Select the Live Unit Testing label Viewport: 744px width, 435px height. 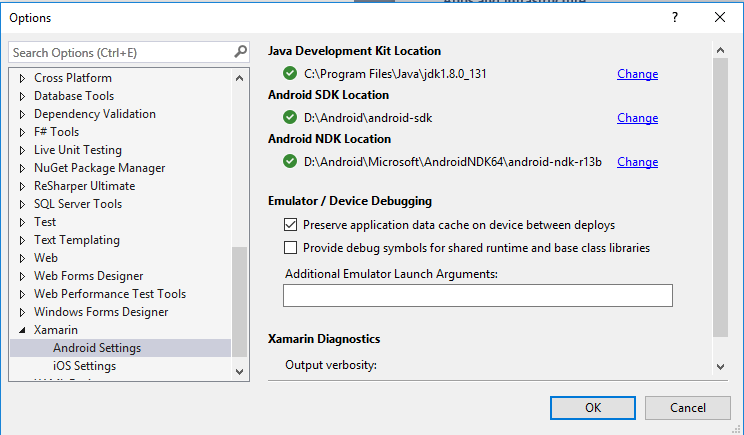pyautogui.click(x=78, y=150)
